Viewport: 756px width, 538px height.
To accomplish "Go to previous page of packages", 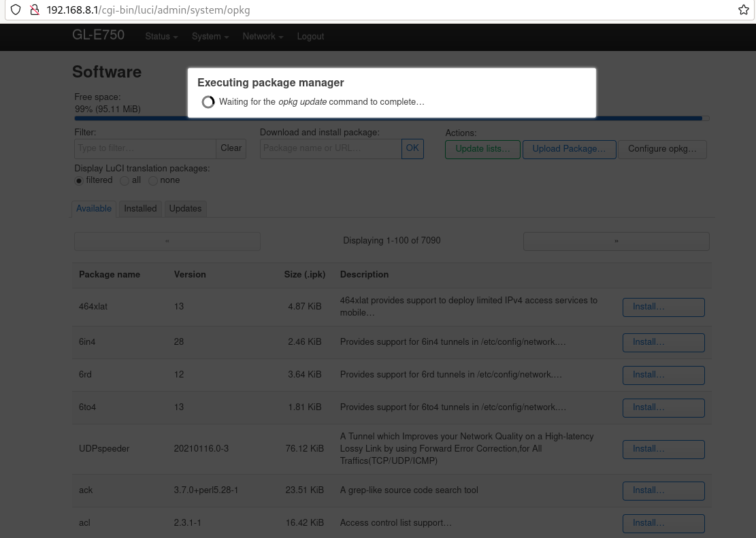I will pos(167,241).
